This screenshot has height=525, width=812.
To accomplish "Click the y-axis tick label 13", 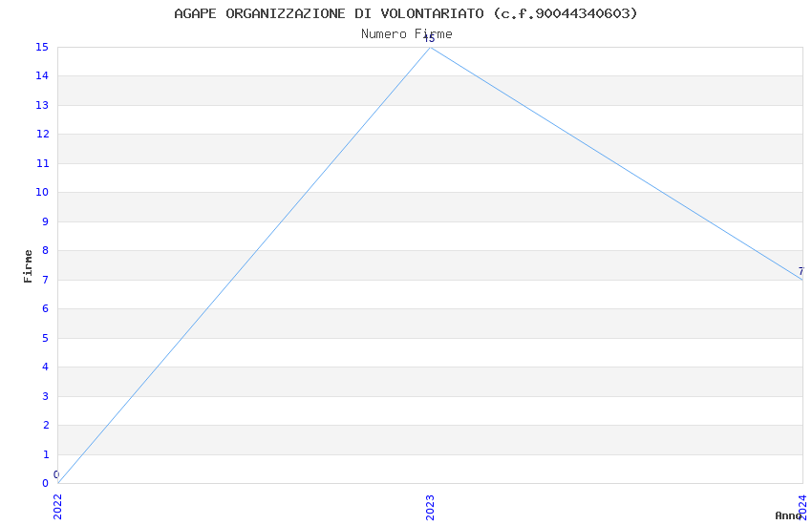I will tap(42, 106).
